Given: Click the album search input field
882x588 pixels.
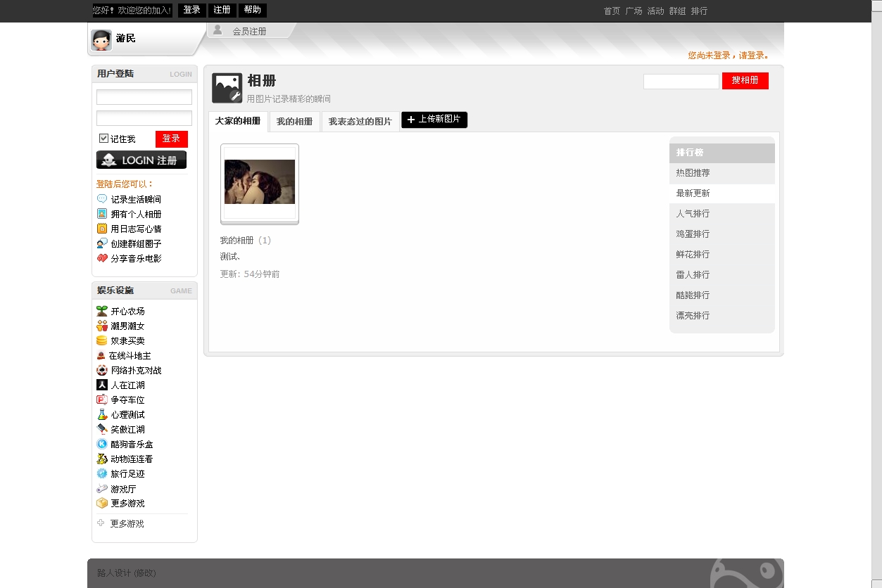Looking at the screenshot, I should point(681,82).
